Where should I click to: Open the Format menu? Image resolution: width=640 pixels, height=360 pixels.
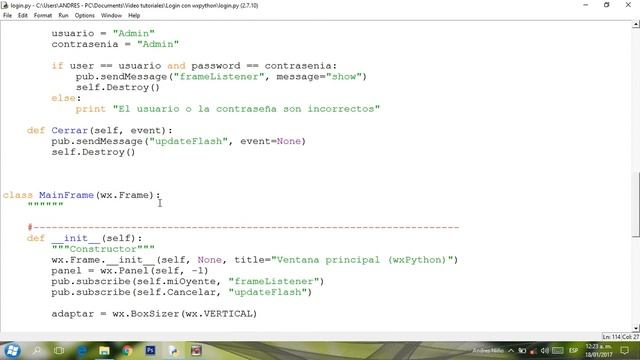43,16
